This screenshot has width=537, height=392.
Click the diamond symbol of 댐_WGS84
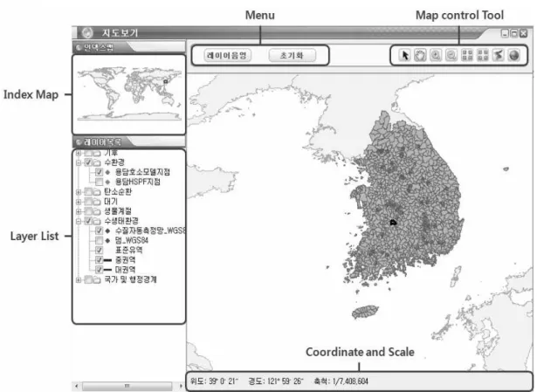[x=107, y=241]
